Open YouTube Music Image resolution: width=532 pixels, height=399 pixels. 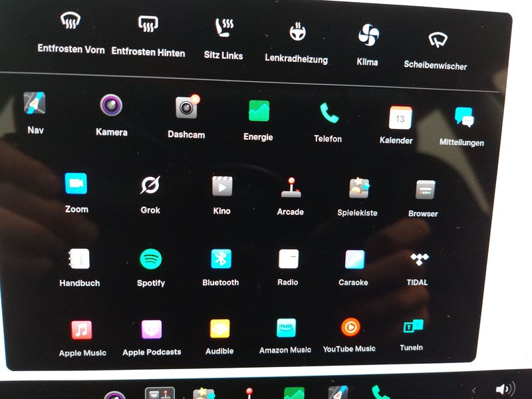pyautogui.click(x=350, y=327)
